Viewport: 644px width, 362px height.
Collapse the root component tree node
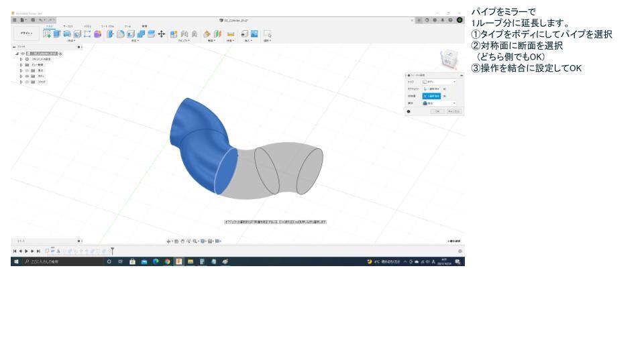pyautogui.click(x=17, y=54)
